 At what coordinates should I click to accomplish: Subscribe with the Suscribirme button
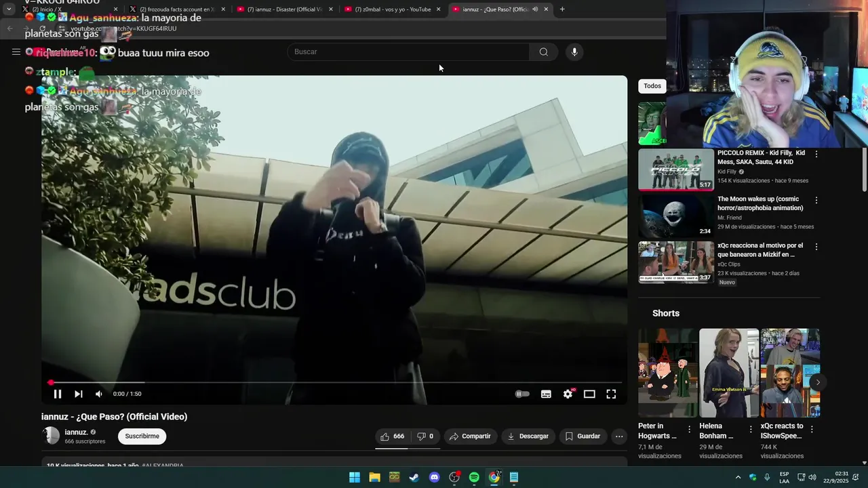click(142, 436)
